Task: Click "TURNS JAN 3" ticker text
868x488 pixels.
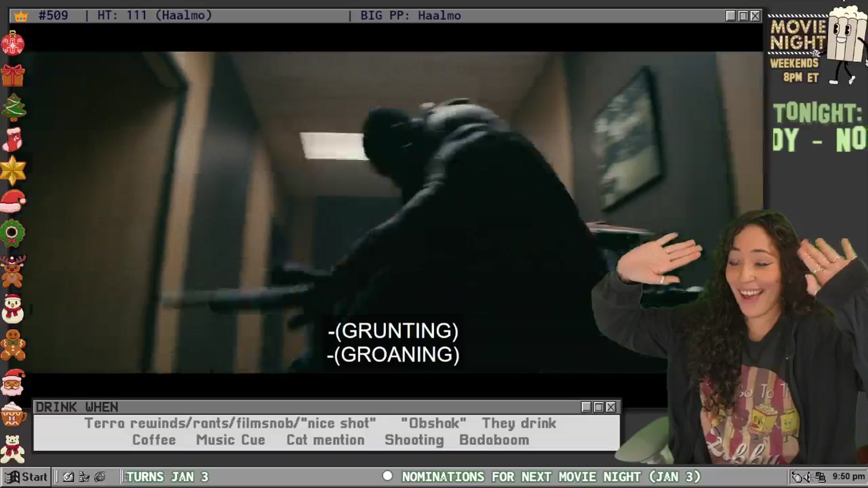Action: point(167,477)
